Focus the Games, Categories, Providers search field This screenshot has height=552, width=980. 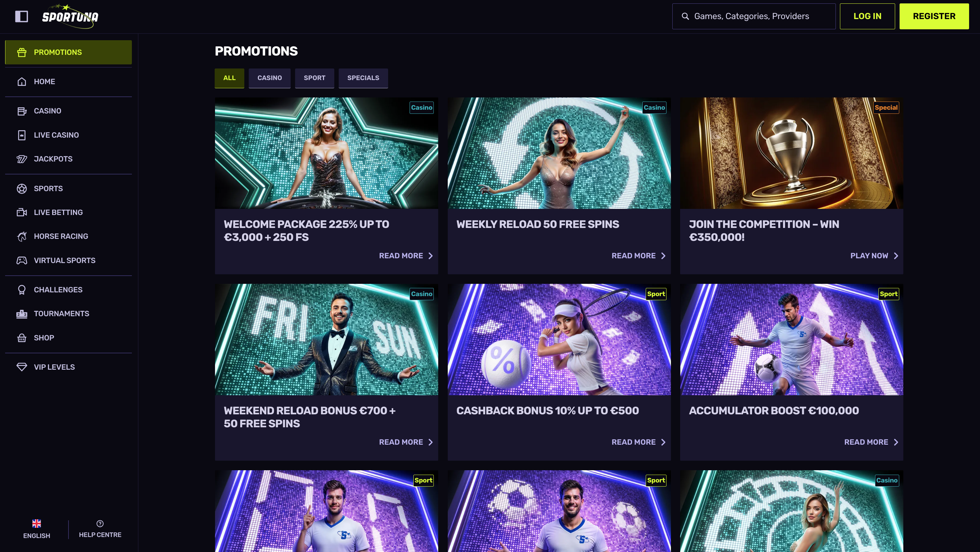coord(754,16)
